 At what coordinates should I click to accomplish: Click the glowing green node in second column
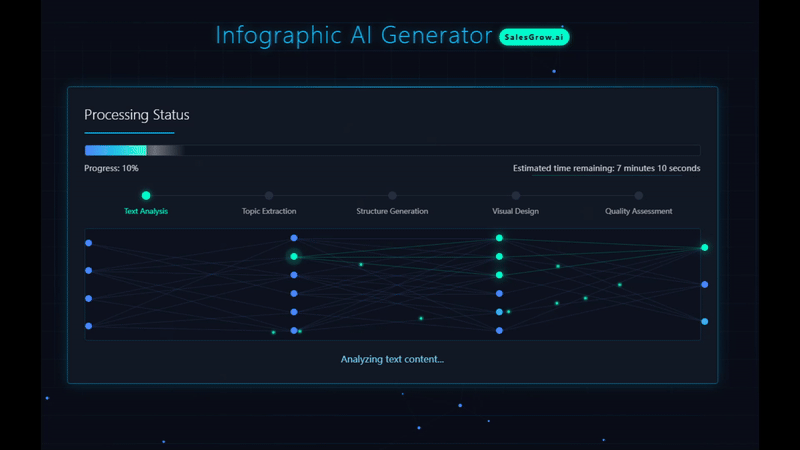[x=294, y=257]
